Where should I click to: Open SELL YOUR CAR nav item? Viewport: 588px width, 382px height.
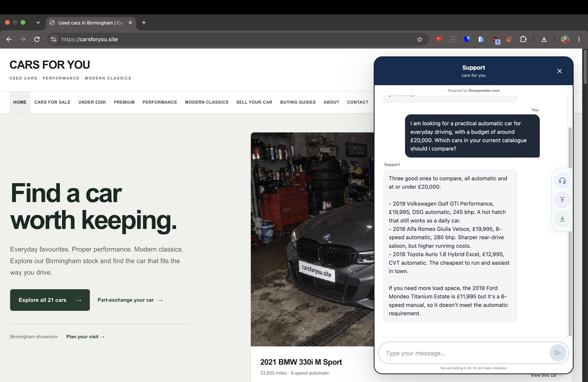coord(254,102)
